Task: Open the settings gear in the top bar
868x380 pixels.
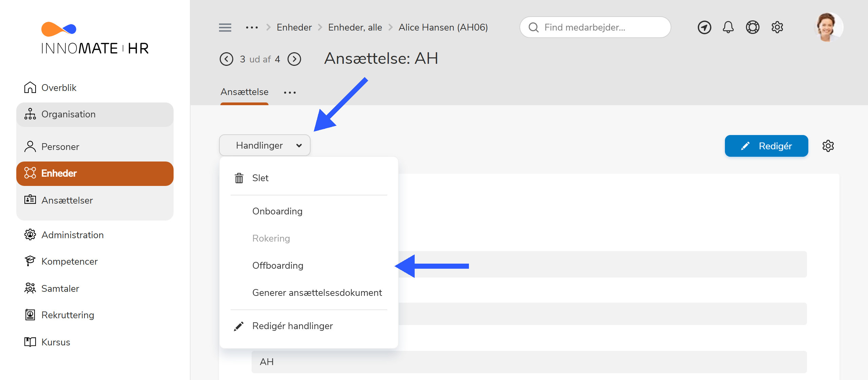Action: 777,27
